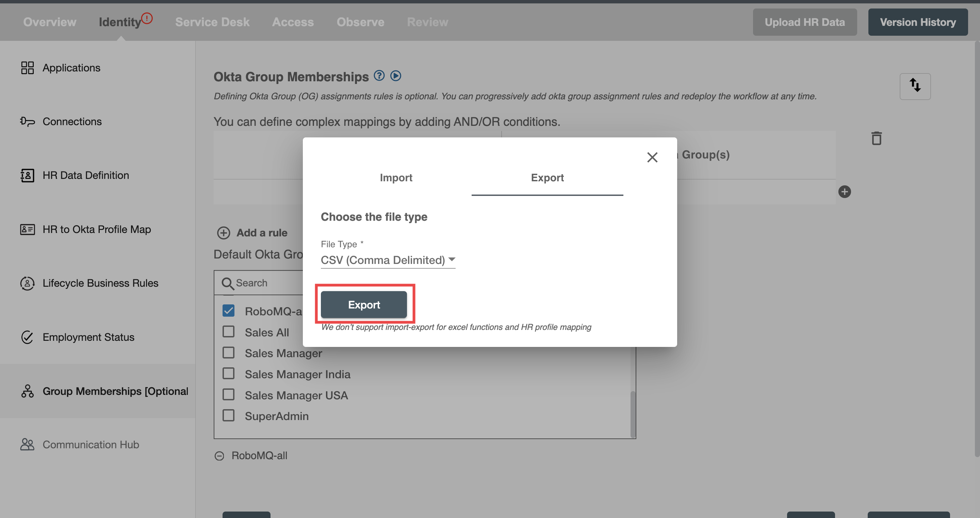The image size is (980, 518).
Task: Click the Applications grid icon in sidebar
Action: pos(27,68)
